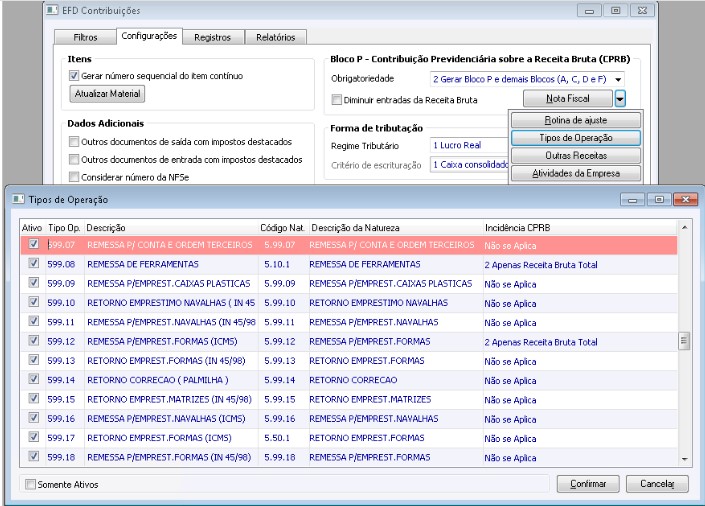
Task: Click the table scroll up arrow
Action: (x=684, y=228)
